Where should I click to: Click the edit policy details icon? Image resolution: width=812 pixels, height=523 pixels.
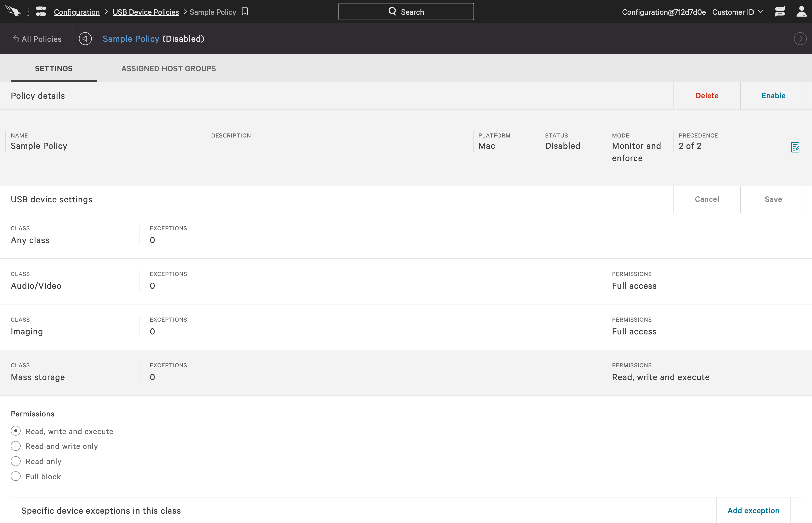point(795,147)
